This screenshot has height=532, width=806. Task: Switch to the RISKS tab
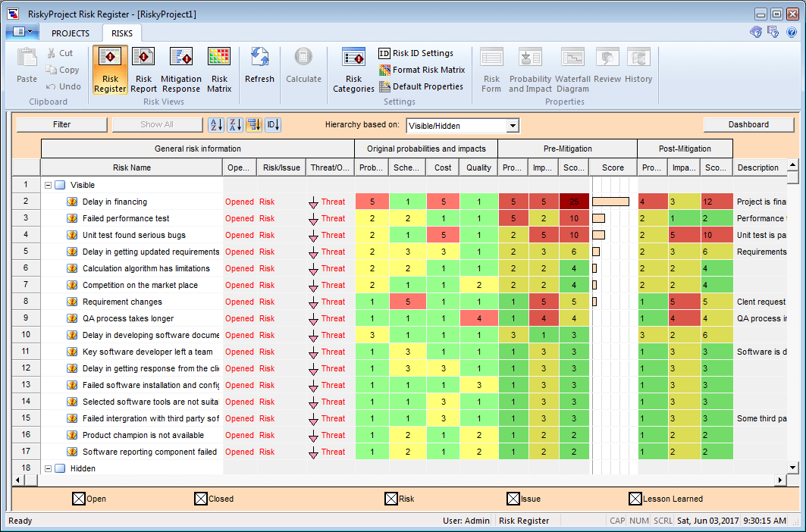coord(122,33)
